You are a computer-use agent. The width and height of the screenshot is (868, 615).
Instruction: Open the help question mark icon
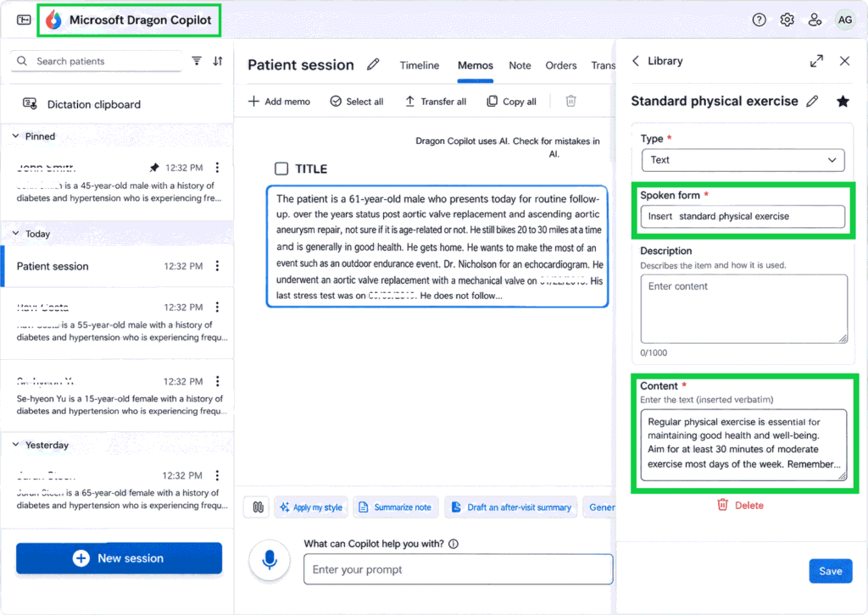pyautogui.click(x=759, y=20)
